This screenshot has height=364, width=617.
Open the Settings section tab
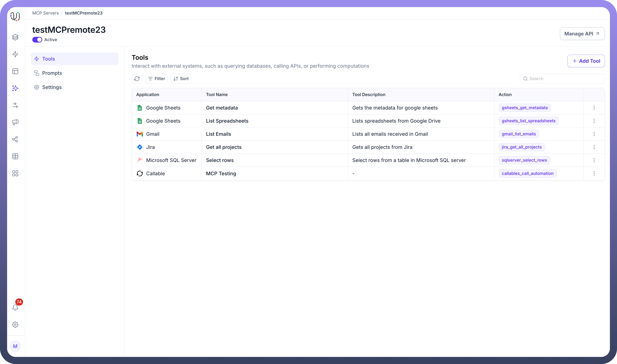pyautogui.click(x=52, y=87)
